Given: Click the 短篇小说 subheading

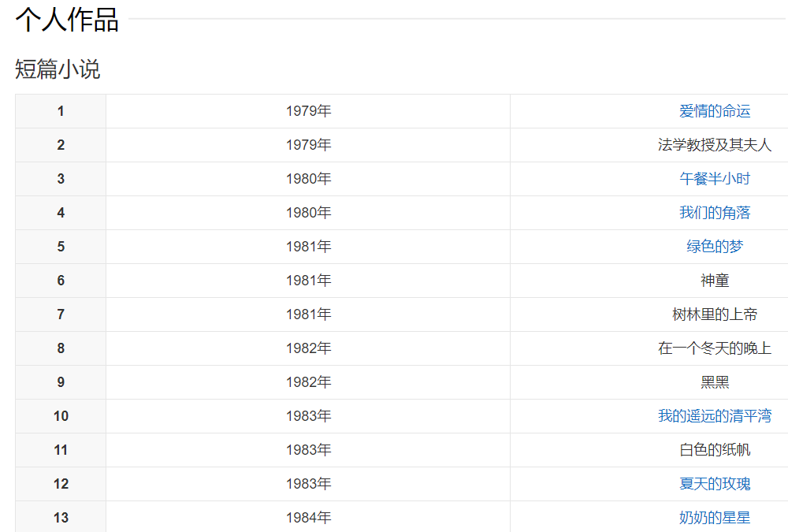Looking at the screenshot, I should (58, 69).
